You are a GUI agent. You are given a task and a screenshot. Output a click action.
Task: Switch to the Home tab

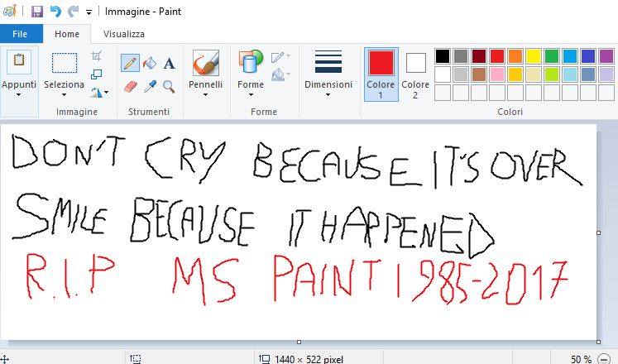67,34
